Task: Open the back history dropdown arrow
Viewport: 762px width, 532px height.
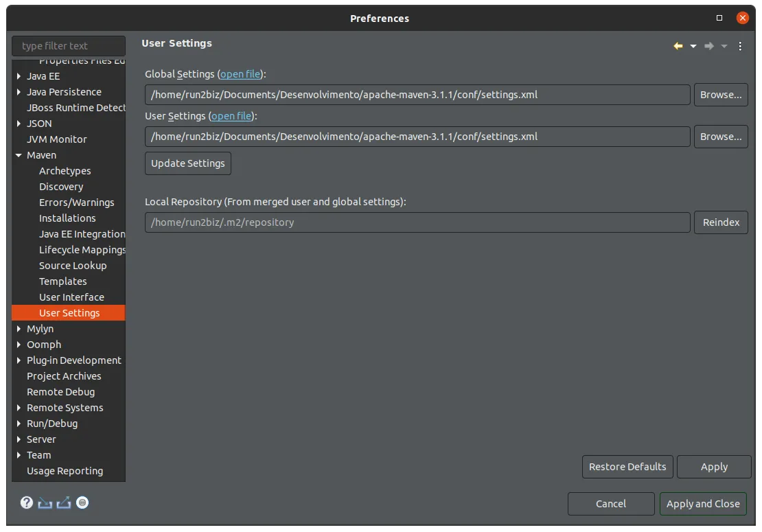Action: (693, 46)
